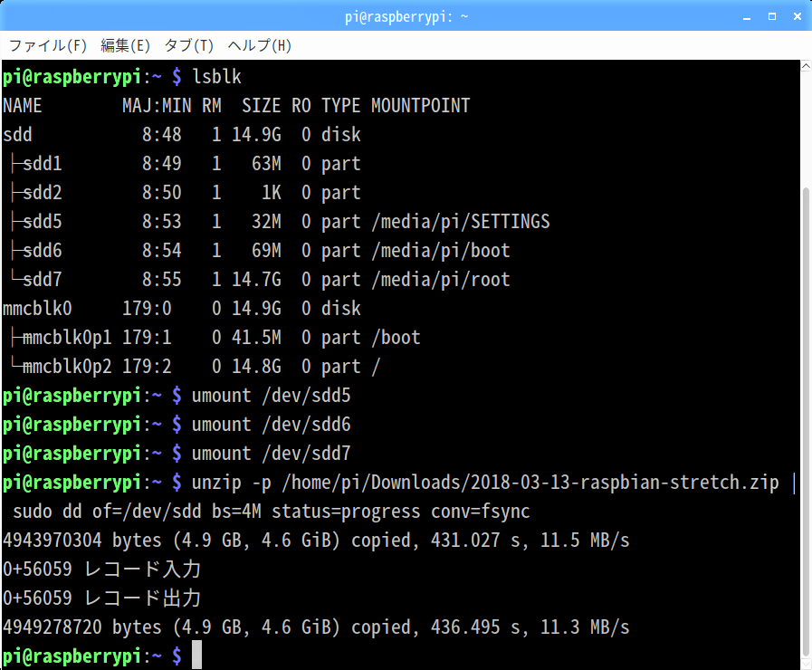The height and width of the screenshot is (670, 812).
Task: Close the terminal window
Action: (798, 16)
